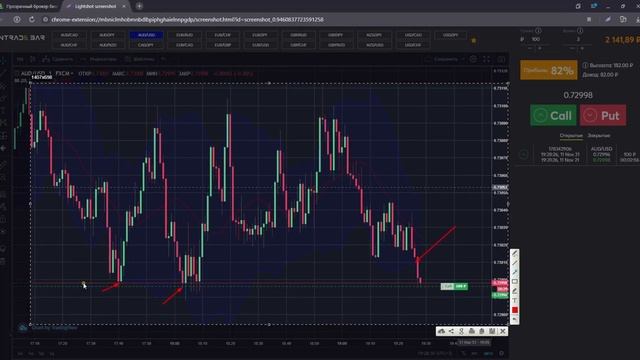Click the expiry time field showing 3
This screenshot has height=360, width=640.
[x=578, y=40]
